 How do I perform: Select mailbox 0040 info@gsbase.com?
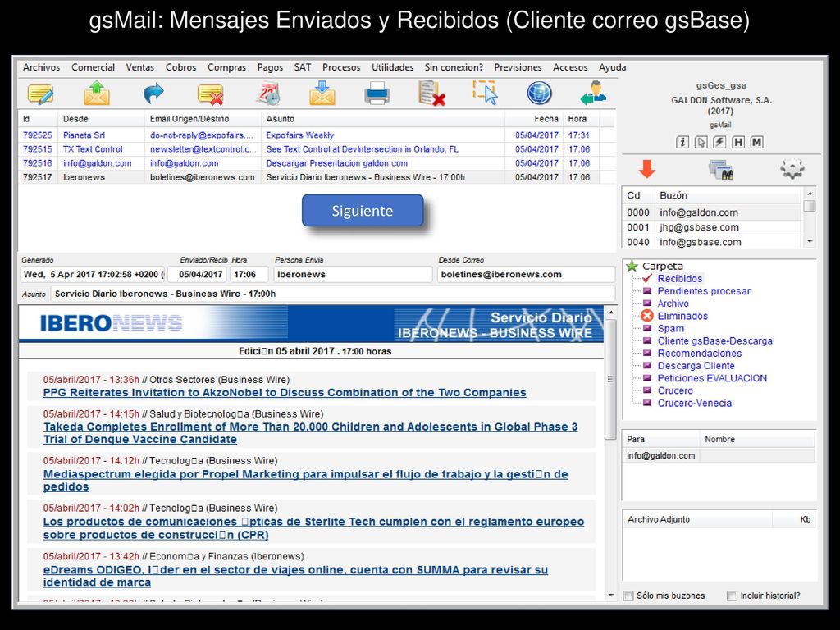[x=713, y=242]
